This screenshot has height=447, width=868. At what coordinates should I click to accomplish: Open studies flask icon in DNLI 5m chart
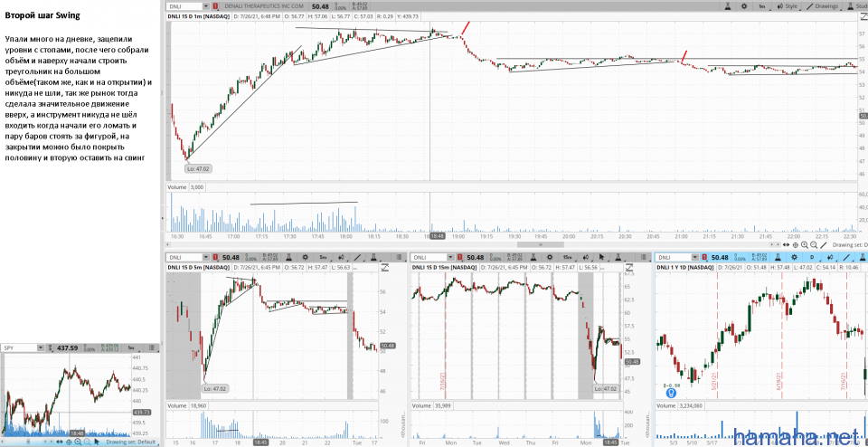click(x=289, y=257)
